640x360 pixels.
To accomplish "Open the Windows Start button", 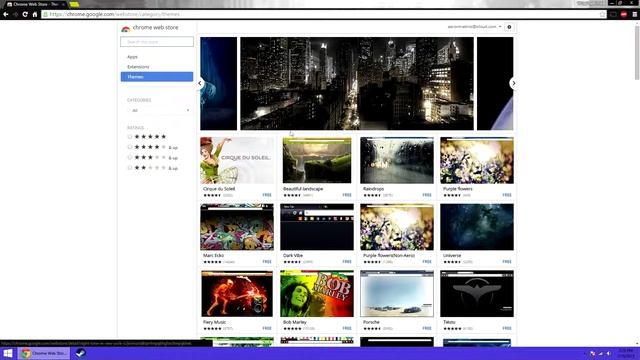I will [x=8, y=353].
